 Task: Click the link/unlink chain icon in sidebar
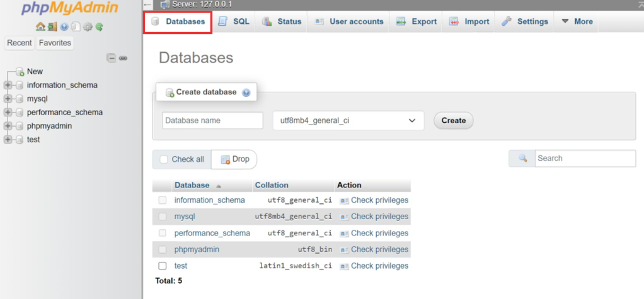coord(124,58)
